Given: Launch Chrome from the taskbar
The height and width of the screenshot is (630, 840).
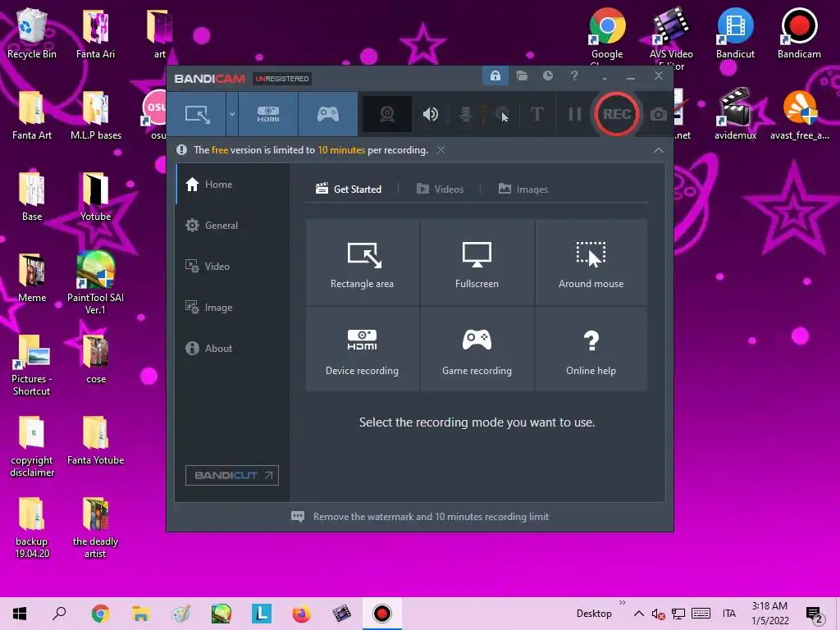Looking at the screenshot, I should (x=100, y=614).
